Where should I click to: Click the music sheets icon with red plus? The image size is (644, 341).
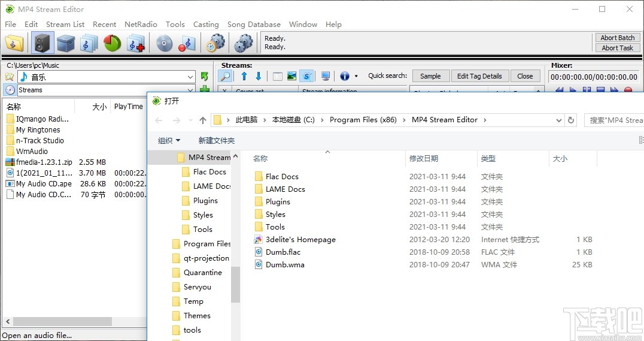[x=136, y=43]
